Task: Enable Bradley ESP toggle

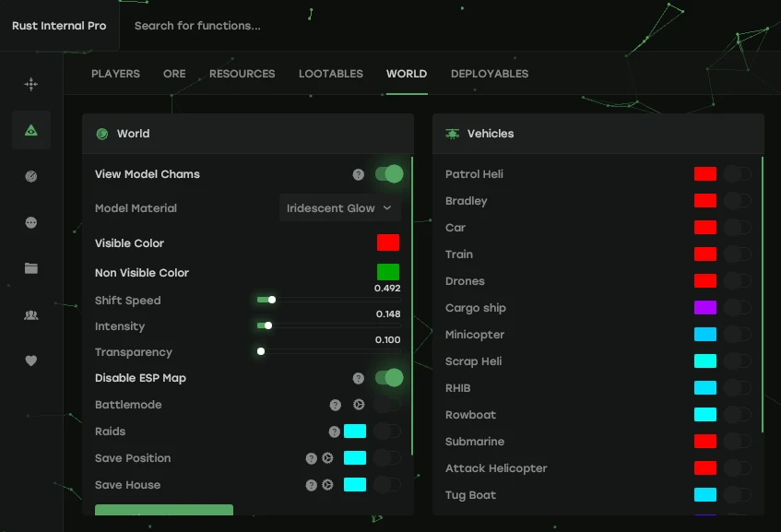Action: click(x=737, y=201)
